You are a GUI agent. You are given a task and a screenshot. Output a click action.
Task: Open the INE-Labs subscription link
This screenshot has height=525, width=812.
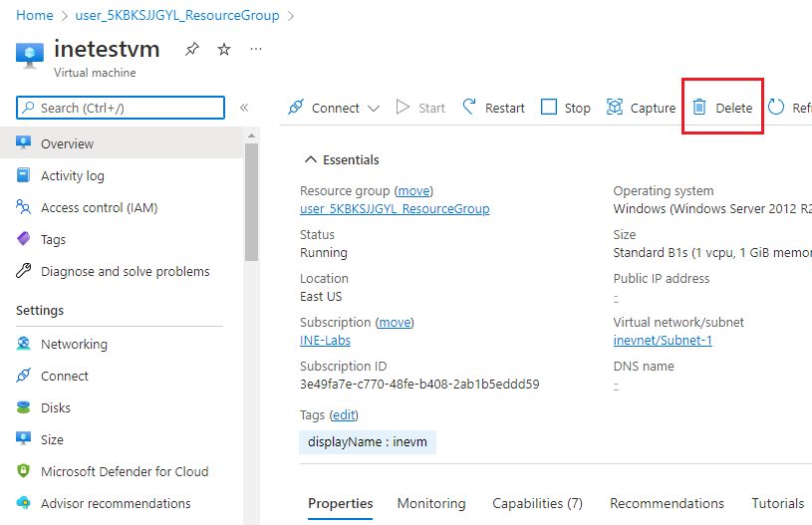coord(325,340)
